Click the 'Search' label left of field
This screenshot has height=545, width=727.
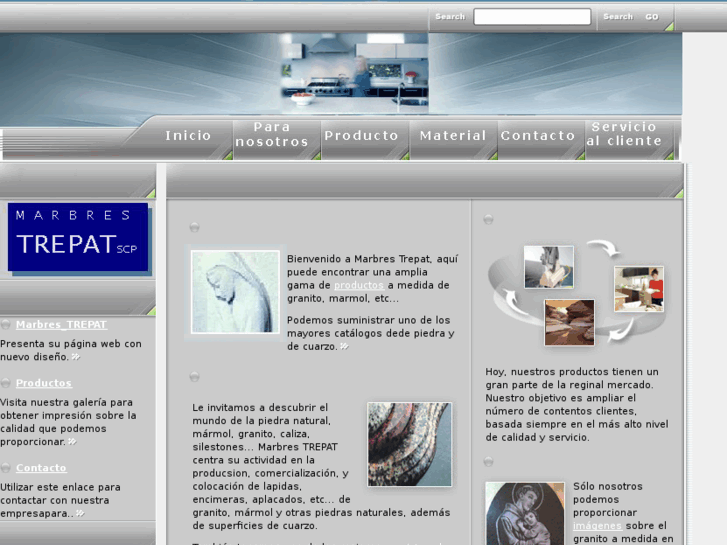click(450, 17)
